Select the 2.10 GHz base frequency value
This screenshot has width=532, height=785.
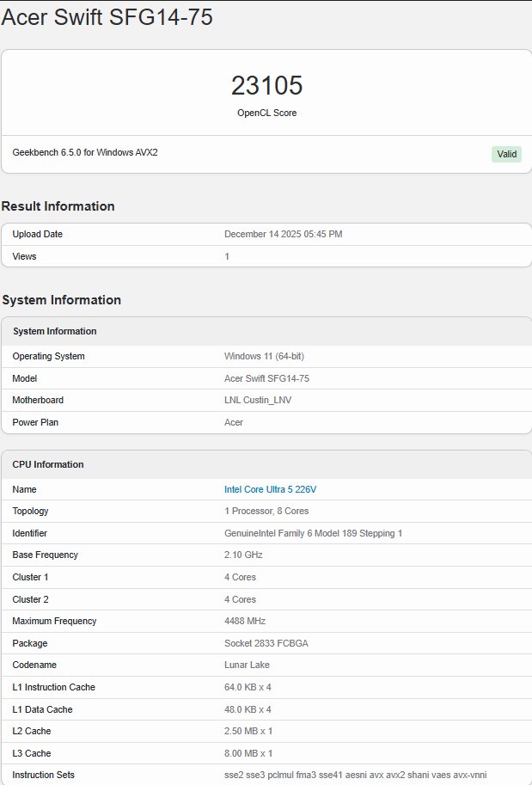tap(243, 555)
